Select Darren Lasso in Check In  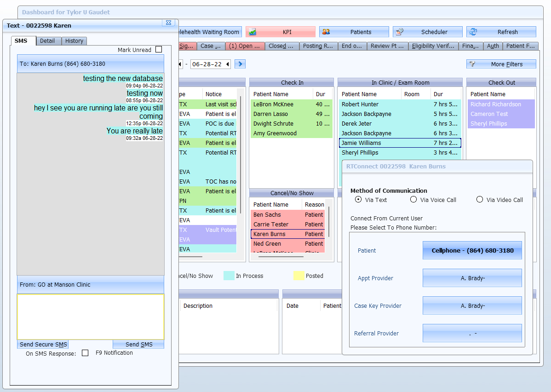tap(291, 114)
